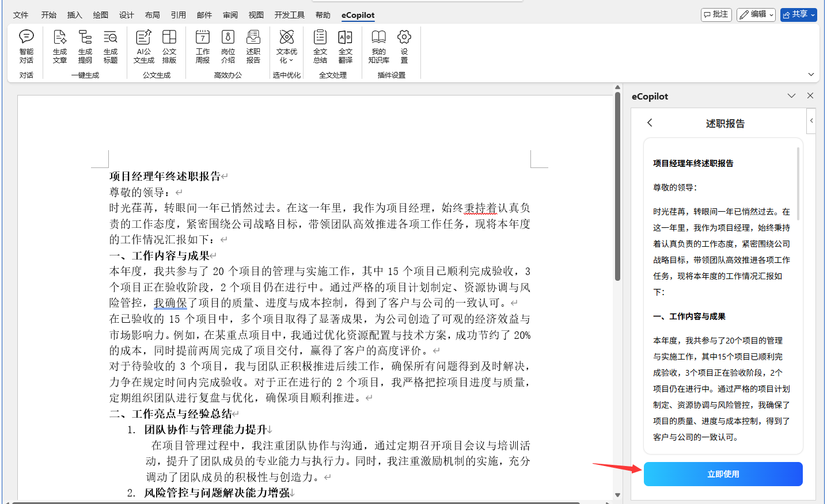This screenshot has width=827, height=504.
Task: Open the 审阅 ribbon tab
Action: pos(230,15)
